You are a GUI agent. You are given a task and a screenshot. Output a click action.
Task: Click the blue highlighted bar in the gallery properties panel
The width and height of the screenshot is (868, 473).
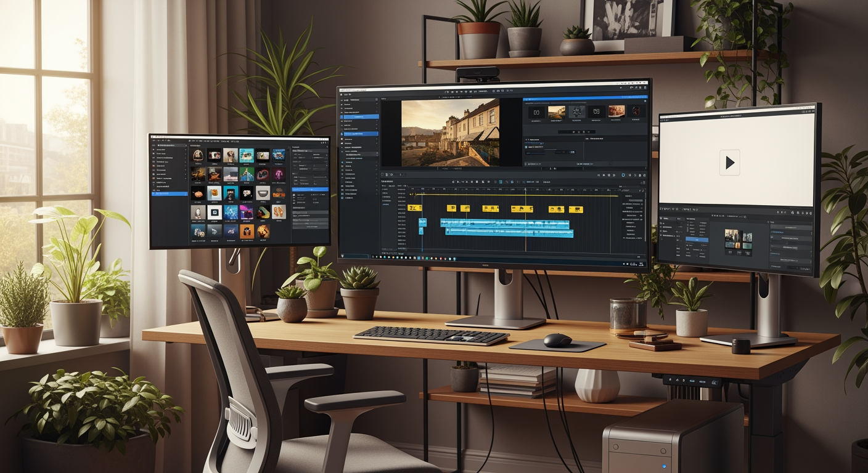(x=309, y=189)
